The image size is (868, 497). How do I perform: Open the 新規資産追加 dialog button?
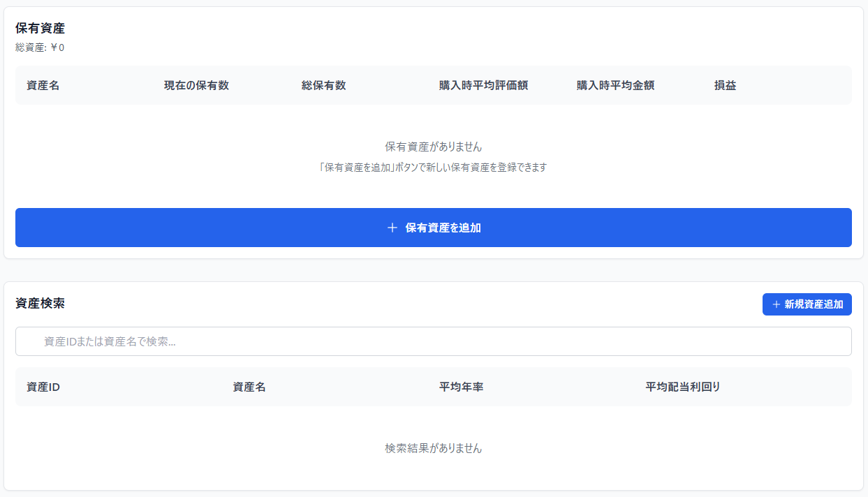[x=807, y=304]
